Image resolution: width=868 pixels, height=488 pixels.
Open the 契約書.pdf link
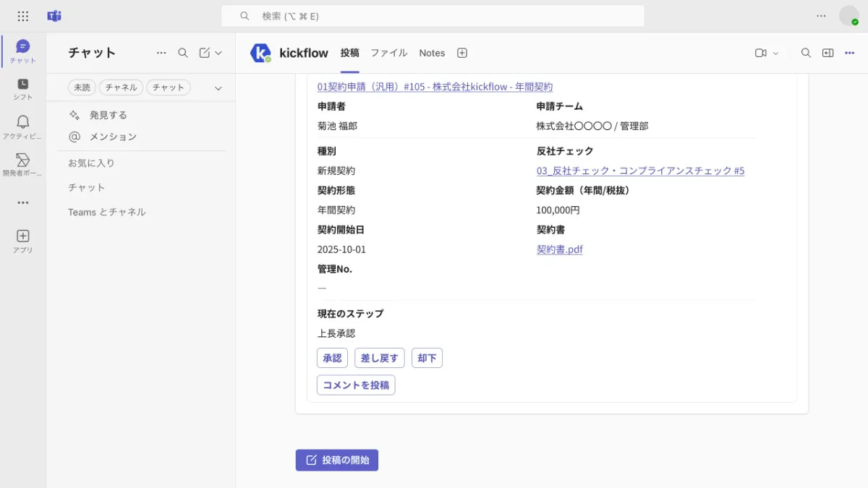pyautogui.click(x=560, y=249)
